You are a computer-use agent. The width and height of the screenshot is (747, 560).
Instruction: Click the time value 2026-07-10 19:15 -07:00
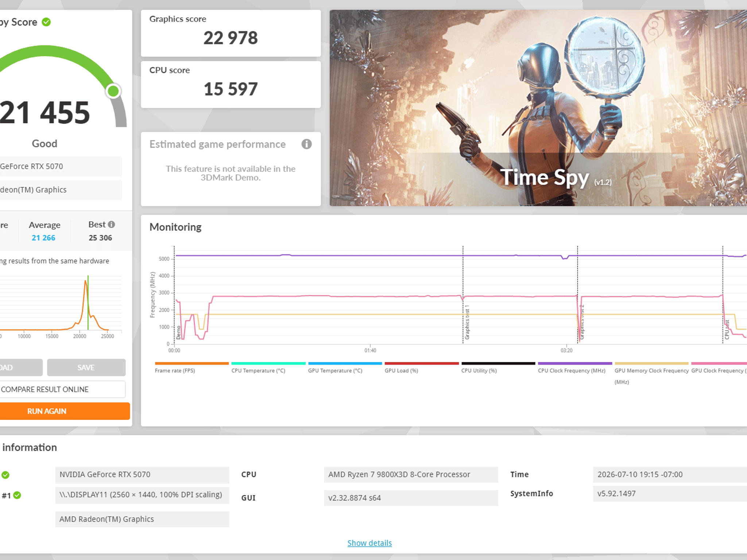(x=670, y=474)
